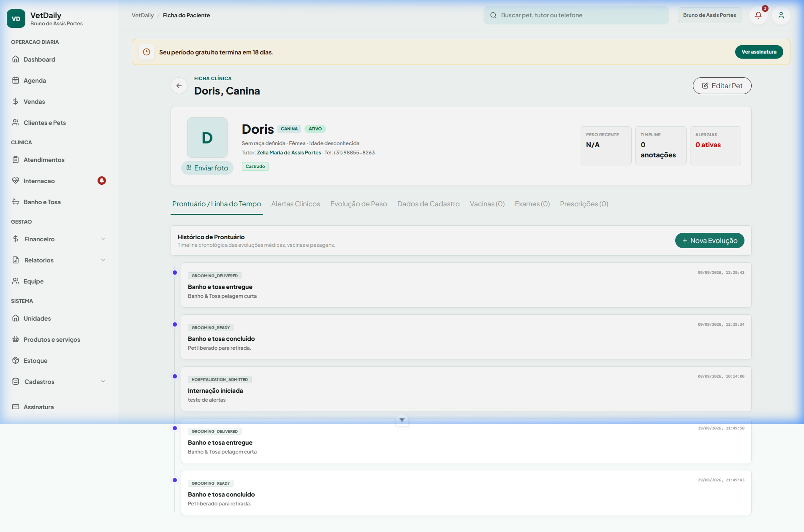Image resolution: width=804 pixels, height=532 pixels.
Task: Switch to the Evolução de Peso tab
Action: (x=359, y=204)
